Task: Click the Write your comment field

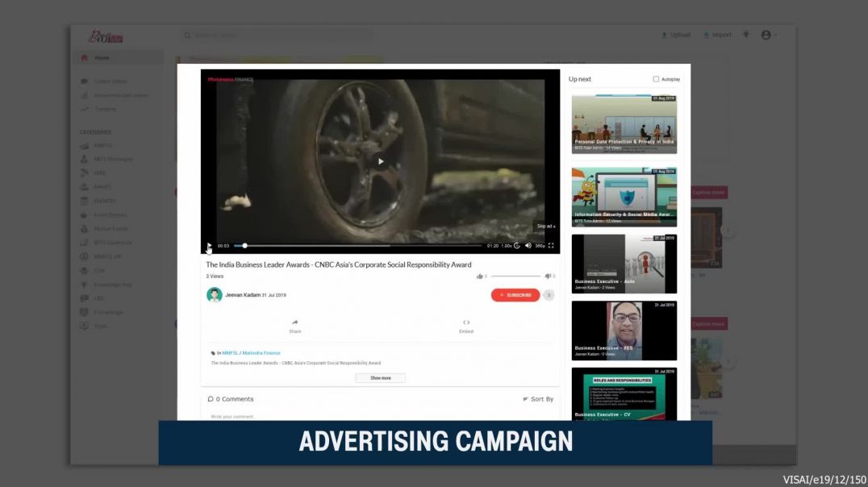Action: click(323, 416)
